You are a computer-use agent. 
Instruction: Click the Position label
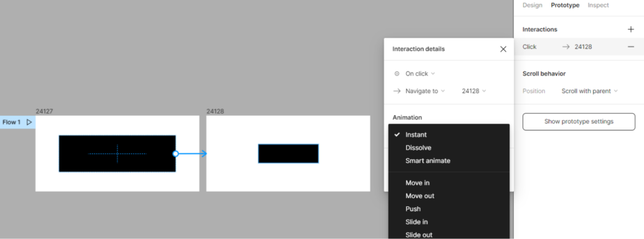tap(534, 91)
